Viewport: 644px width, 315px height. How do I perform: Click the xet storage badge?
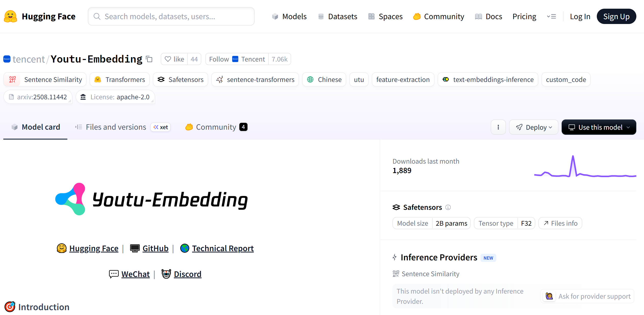pos(161,127)
